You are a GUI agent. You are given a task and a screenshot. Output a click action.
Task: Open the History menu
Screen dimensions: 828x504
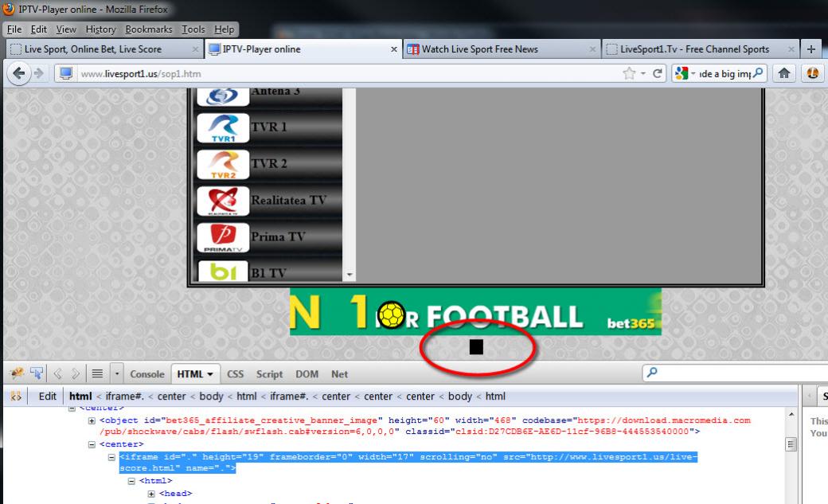[x=100, y=29]
